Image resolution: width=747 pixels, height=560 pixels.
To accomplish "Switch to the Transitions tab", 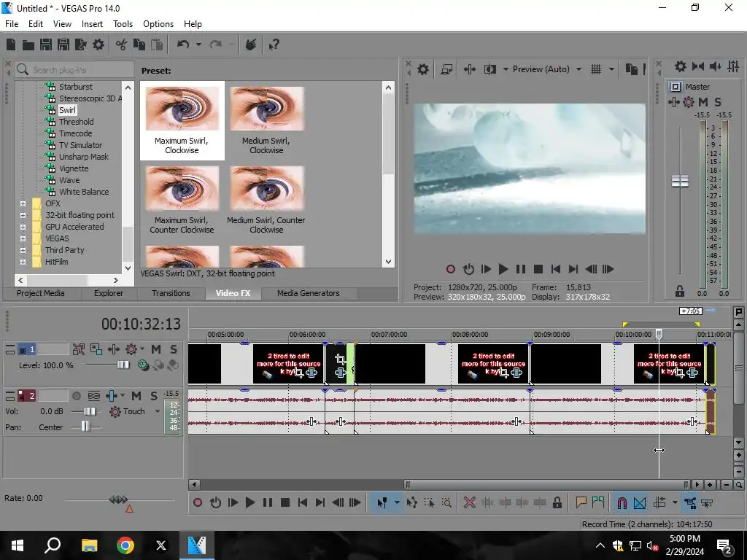I will [x=171, y=293].
